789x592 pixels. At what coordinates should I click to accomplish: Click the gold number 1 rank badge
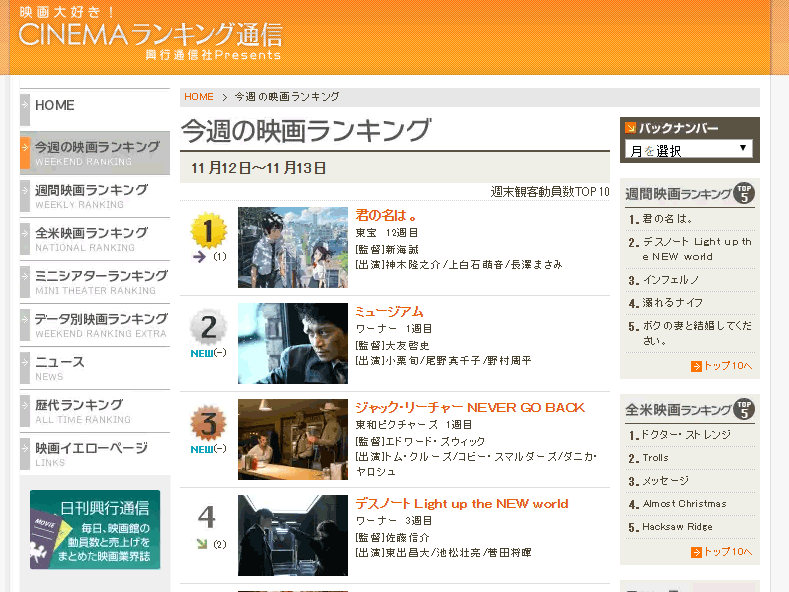pos(208,231)
